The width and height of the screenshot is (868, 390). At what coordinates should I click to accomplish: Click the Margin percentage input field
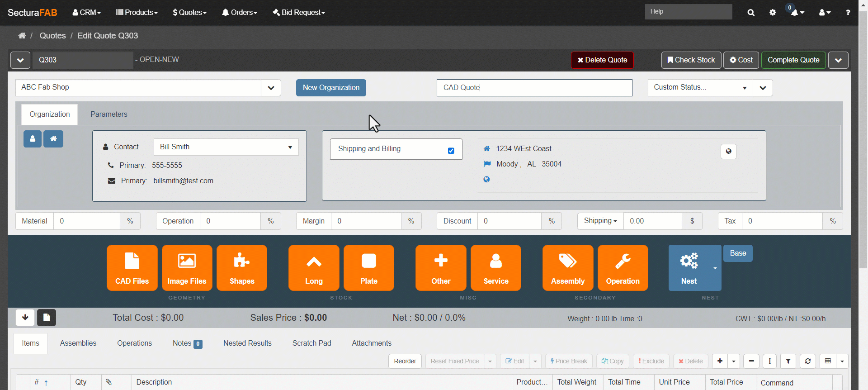(x=366, y=221)
